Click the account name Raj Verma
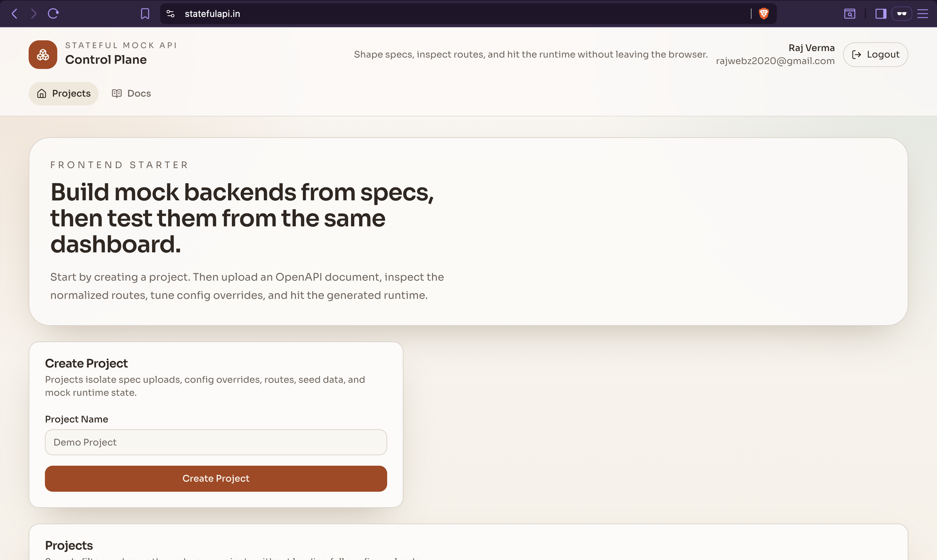Screen dimensions: 937x560 811,47
